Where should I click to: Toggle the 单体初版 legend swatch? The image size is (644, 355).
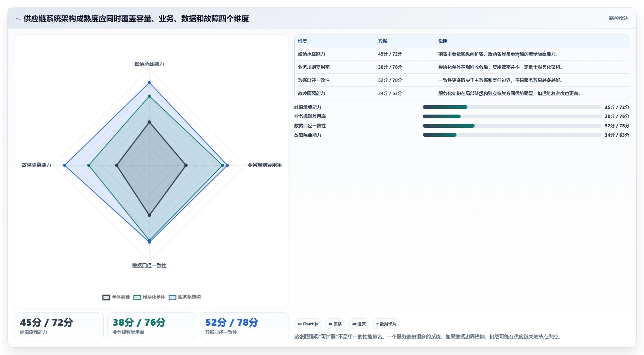106,297
